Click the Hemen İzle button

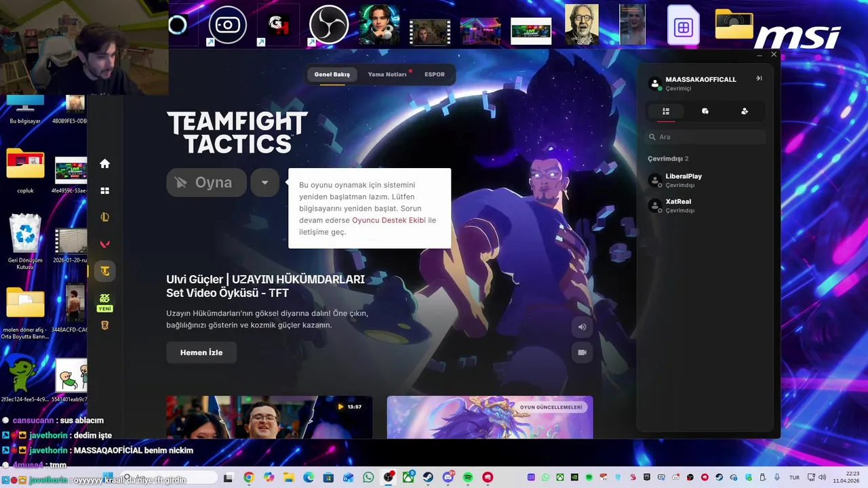tap(201, 352)
